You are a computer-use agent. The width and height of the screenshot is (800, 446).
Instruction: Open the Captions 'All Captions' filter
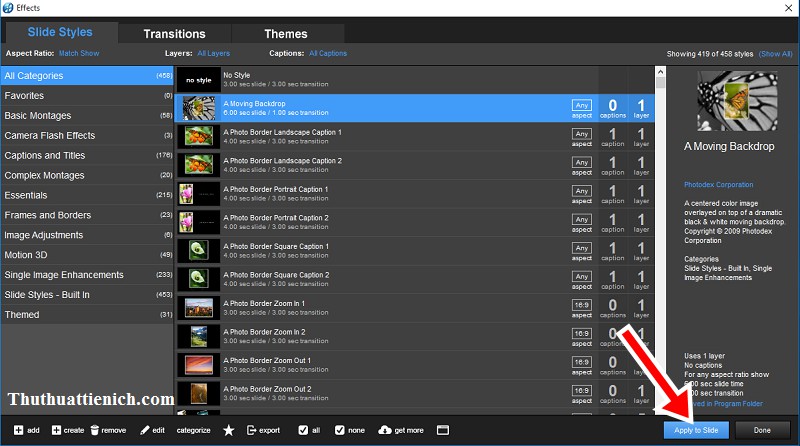[328, 53]
